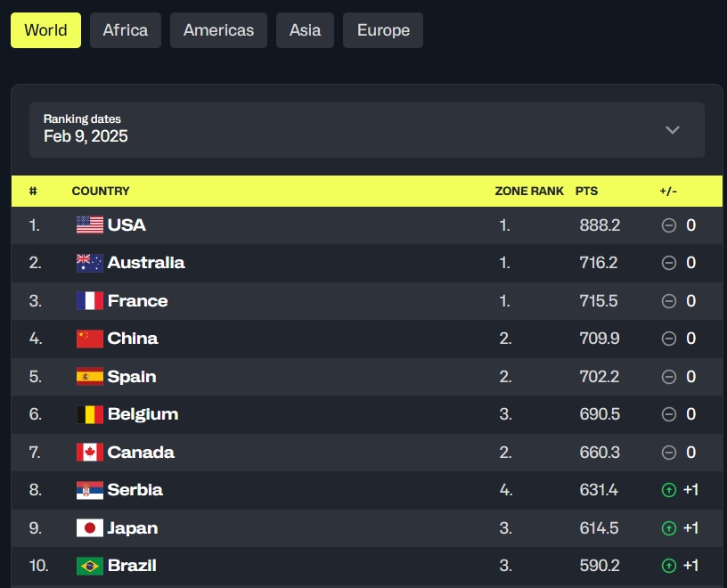The image size is (727, 588).
Task: Click the no-change circle icon for Belgium
Action: tap(668, 414)
